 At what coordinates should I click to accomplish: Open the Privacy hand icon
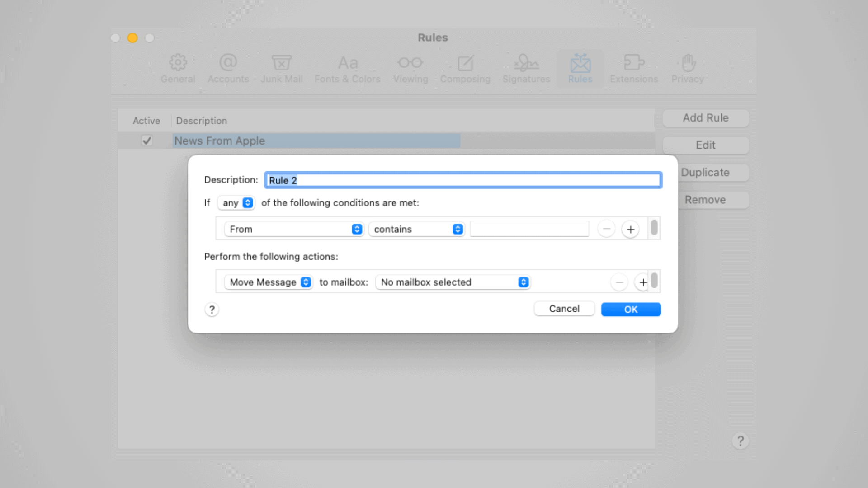pyautogui.click(x=688, y=63)
